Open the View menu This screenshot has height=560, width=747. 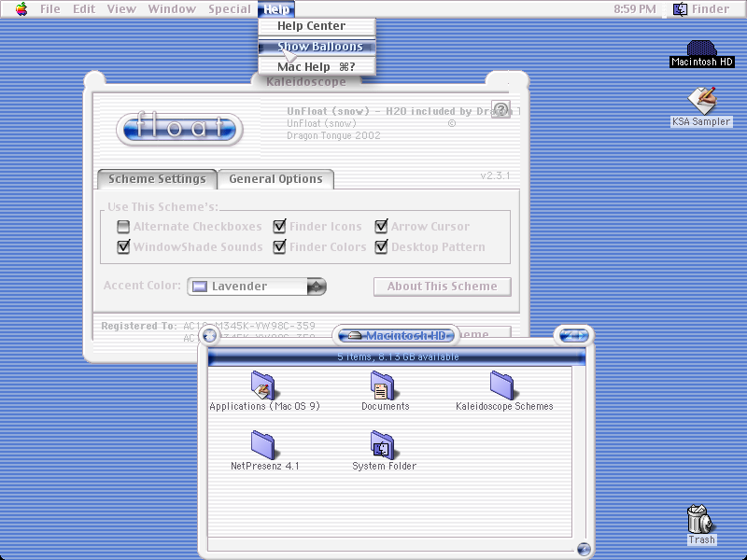[x=121, y=9]
